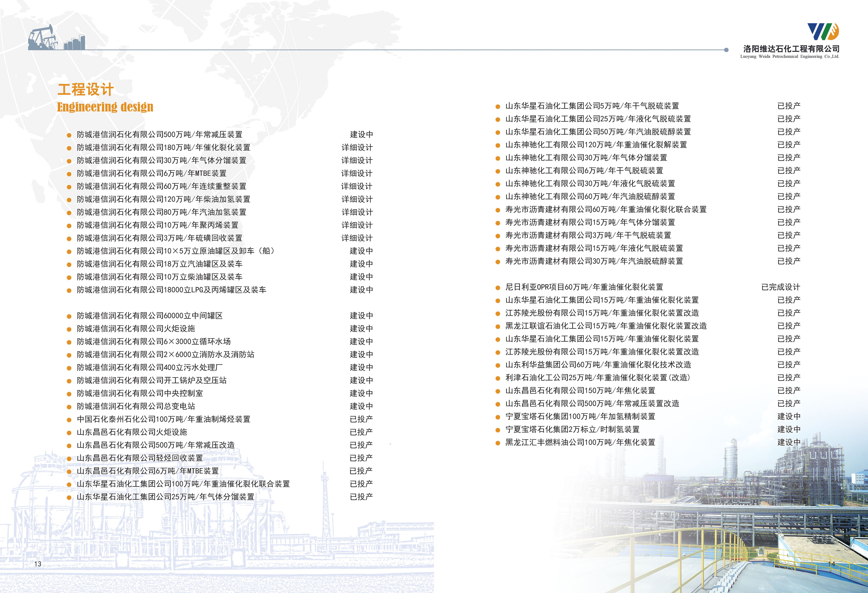Select row 山东神驰化工有限公司60万吨/年汽油脱硫醇装置
This screenshot has width=868, height=593.
tap(648, 196)
